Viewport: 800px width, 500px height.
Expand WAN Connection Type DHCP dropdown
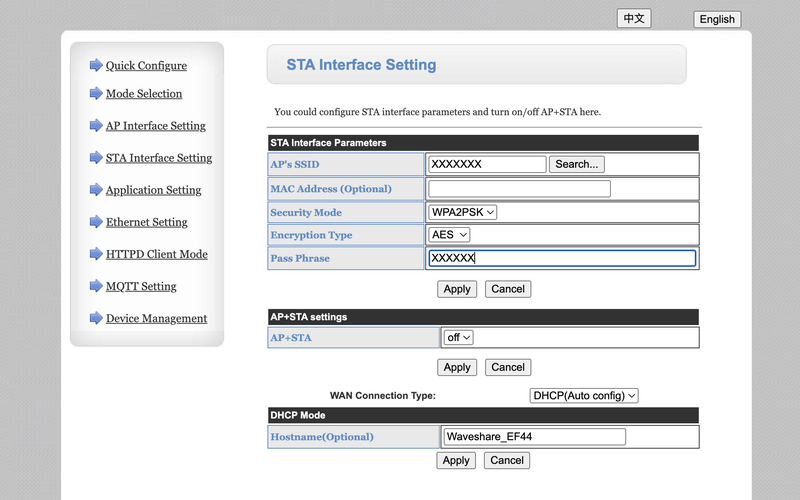584,396
